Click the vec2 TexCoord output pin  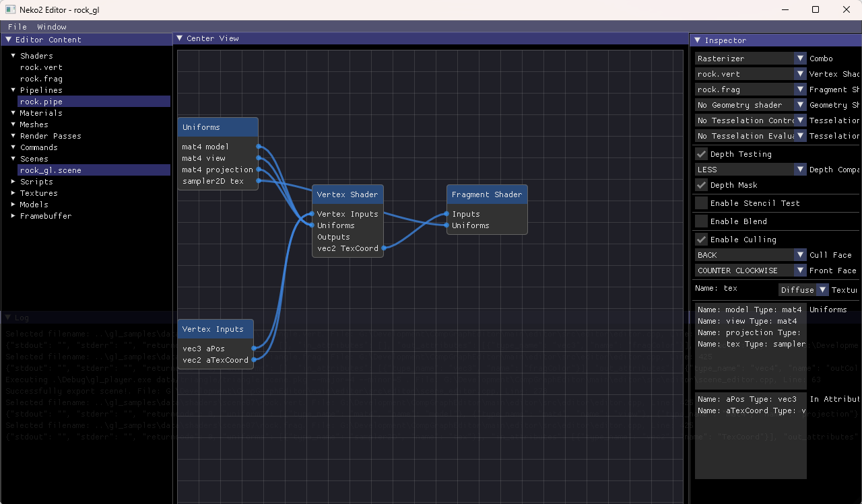tap(384, 248)
